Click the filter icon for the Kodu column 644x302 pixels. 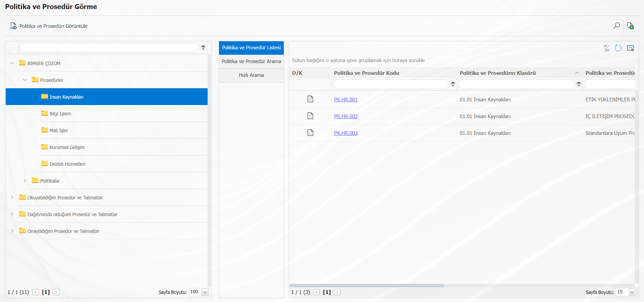click(x=453, y=84)
